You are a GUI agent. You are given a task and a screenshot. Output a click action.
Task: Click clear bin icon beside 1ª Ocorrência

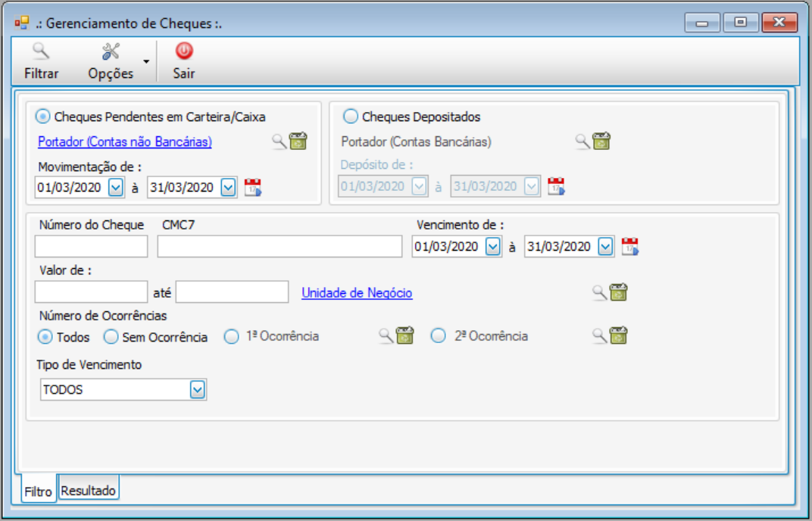(x=405, y=335)
